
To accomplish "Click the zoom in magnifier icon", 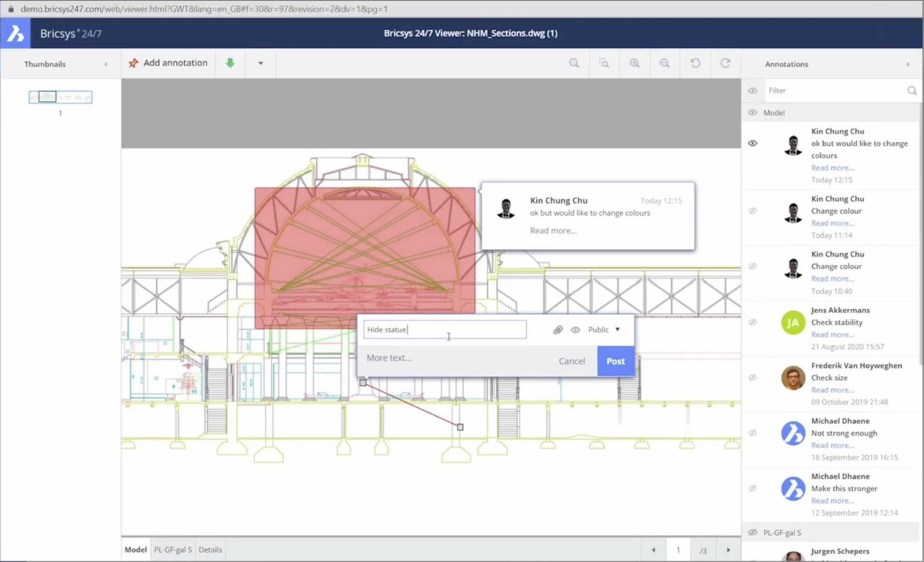I will (634, 63).
